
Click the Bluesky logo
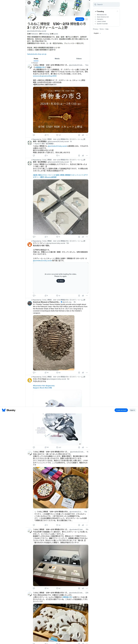9,410
